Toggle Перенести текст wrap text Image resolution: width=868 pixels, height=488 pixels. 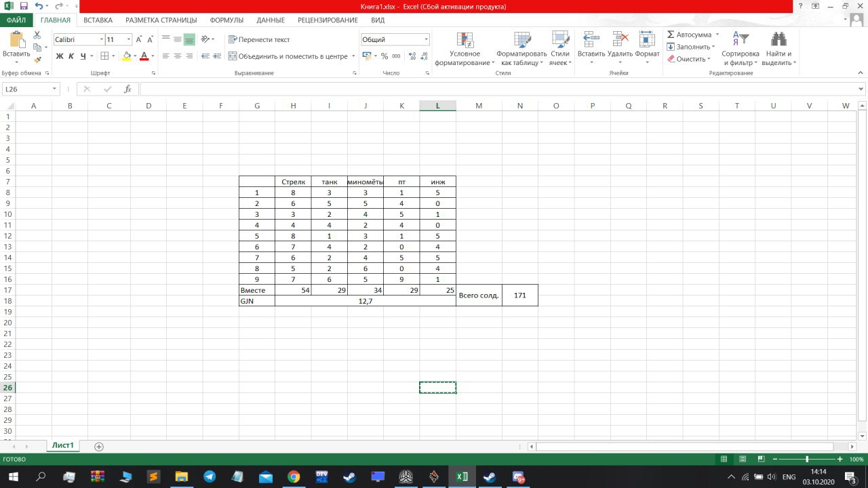pos(259,40)
